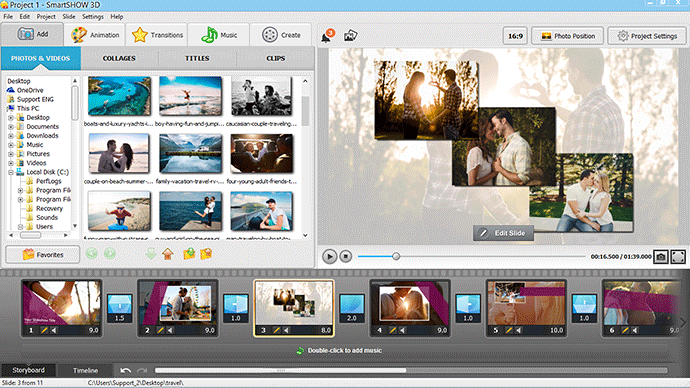690x388 pixels.
Task: Open the Settings menu
Action: [92, 17]
